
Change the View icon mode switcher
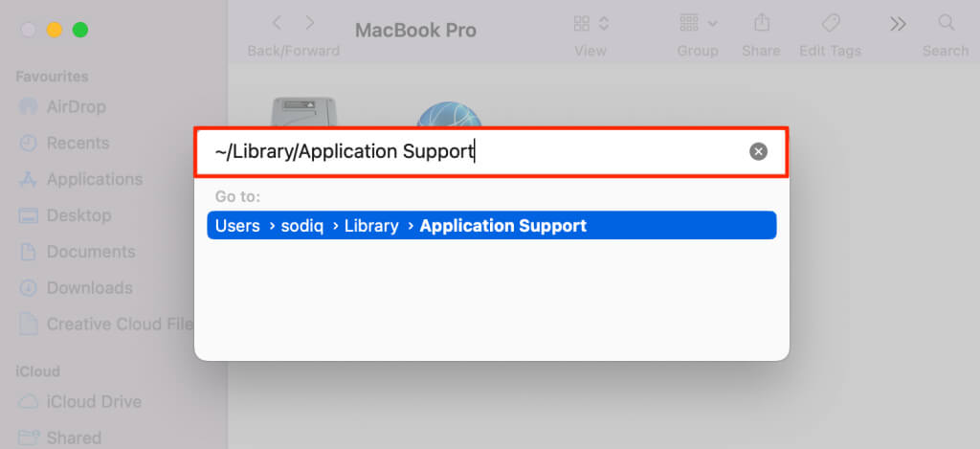(x=590, y=24)
